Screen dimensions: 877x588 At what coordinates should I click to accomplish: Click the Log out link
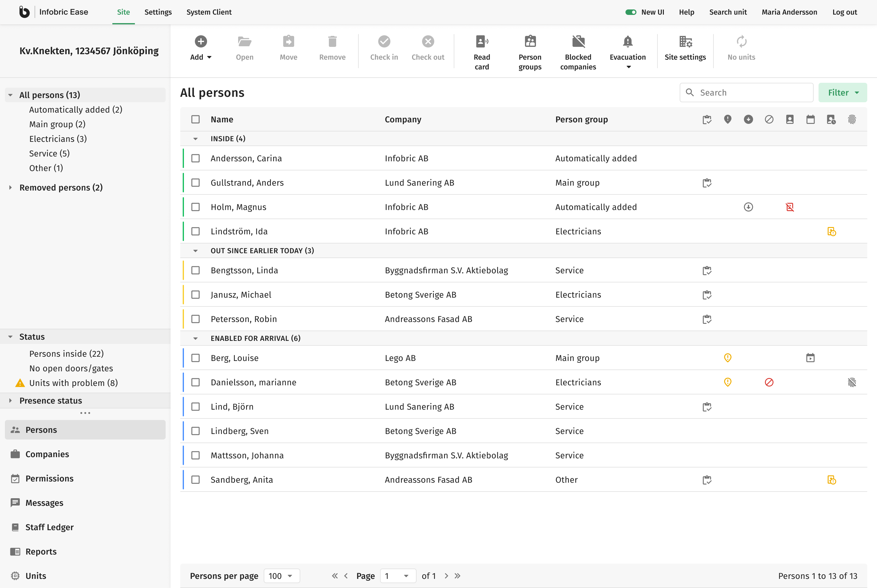click(x=844, y=12)
